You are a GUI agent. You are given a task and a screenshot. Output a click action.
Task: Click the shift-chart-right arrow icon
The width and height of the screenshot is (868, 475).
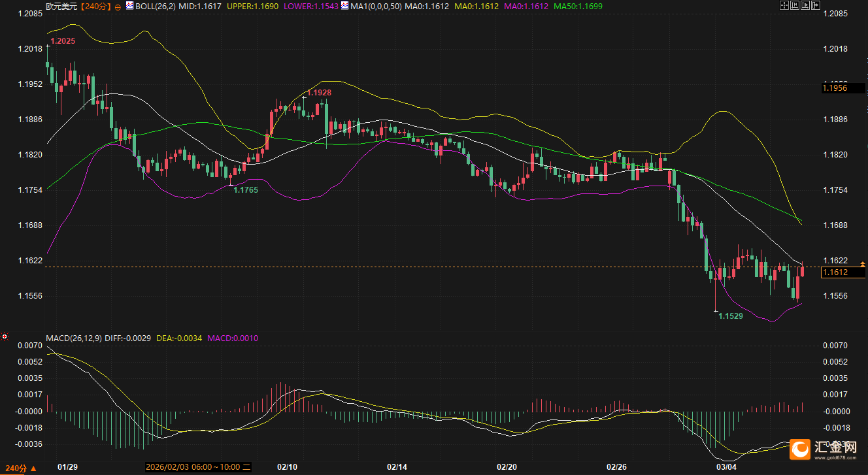[x=816, y=5]
